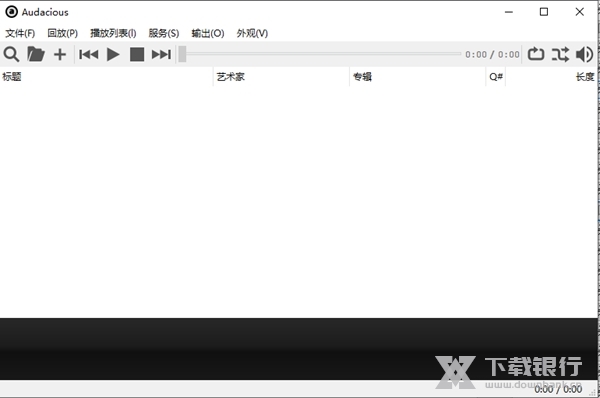Click the playback seek slider handle
This screenshot has height=398, width=600.
[183, 54]
